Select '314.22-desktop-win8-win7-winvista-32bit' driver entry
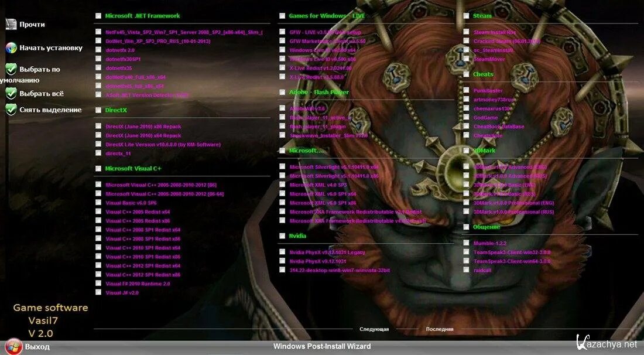Image resolution: width=644 pixels, height=355 pixels. pyautogui.click(x=340, y=271)
